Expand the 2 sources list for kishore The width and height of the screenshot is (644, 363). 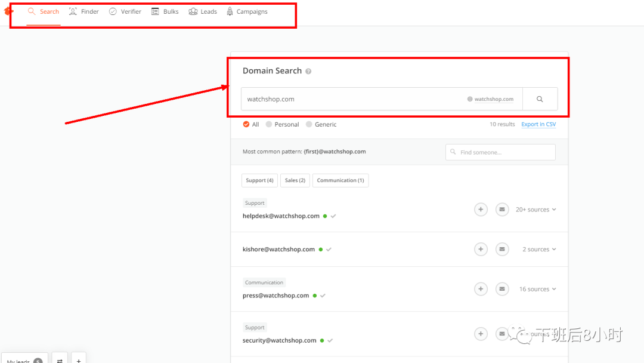point(539,250)
